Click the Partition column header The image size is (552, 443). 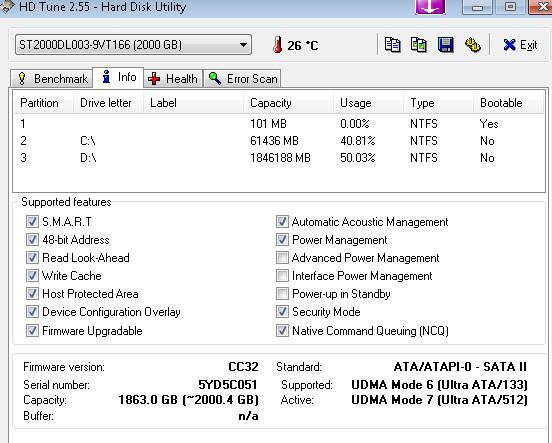[43, 103]
